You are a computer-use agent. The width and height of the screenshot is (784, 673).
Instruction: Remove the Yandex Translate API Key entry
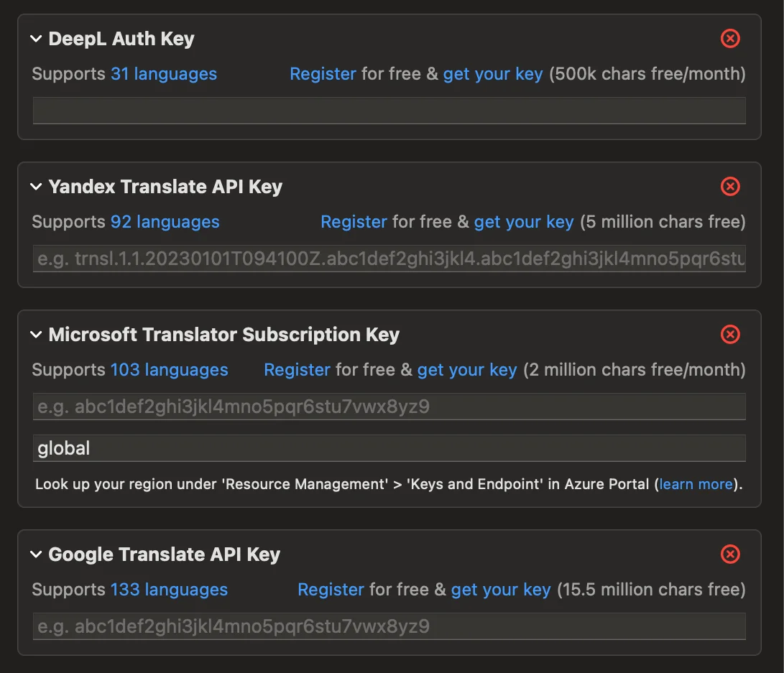click(730, 187)
